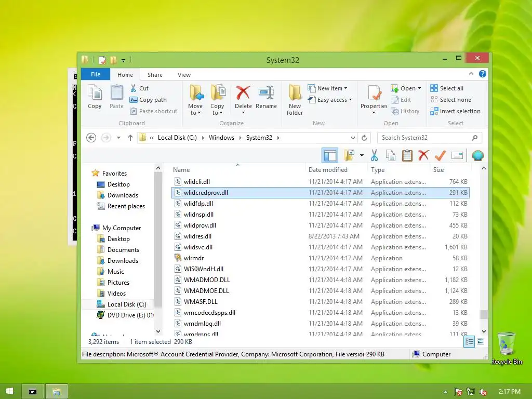Screen dimensions: 532x399
Task: Click Windows in the address breadcrumb
Action: click(x=221, y=138)
